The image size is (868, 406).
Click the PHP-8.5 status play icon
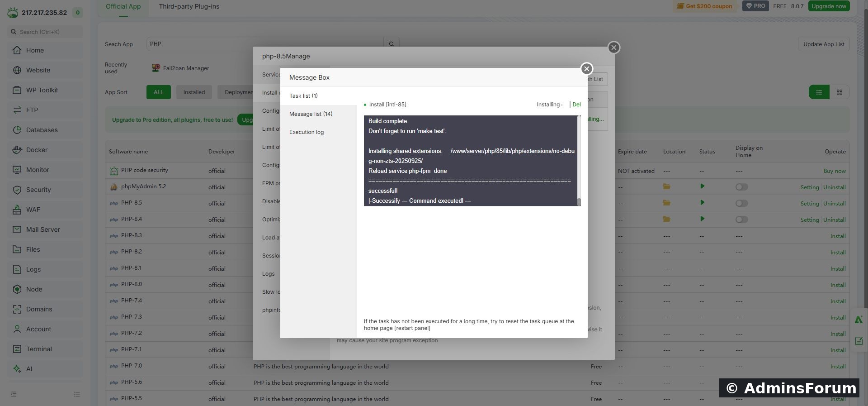pyautogui.click(x=702, y=203)
